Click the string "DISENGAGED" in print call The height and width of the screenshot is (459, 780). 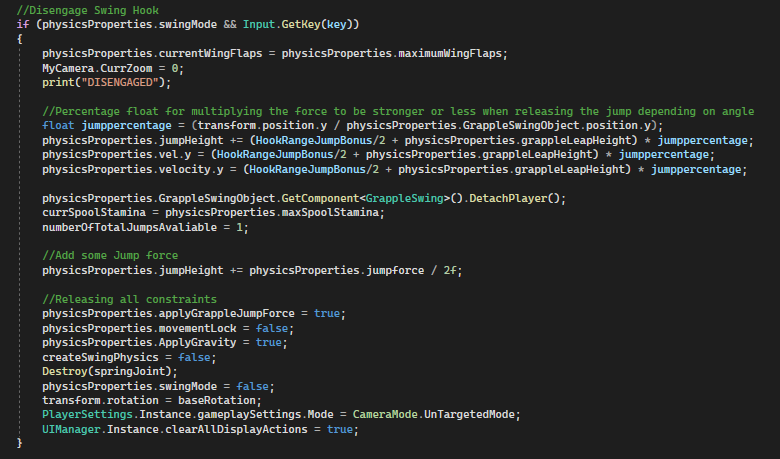tap(120, 82)
